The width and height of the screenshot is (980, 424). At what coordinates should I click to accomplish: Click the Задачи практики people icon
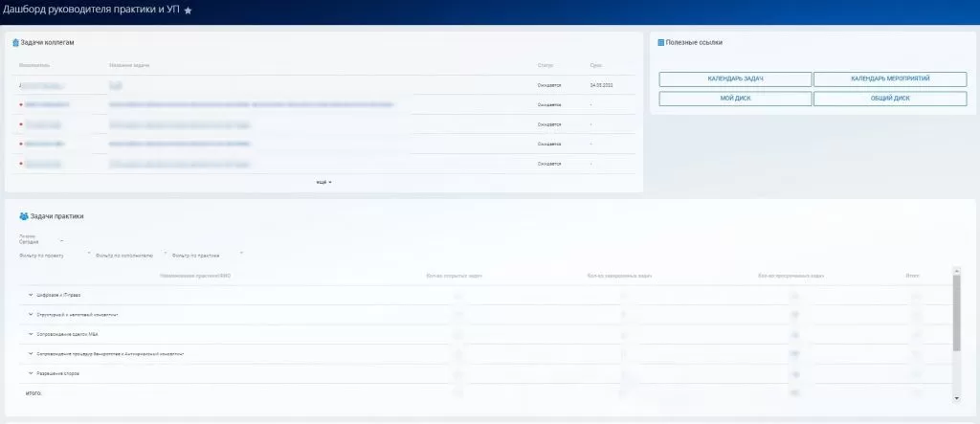click(x=24, y=216)
